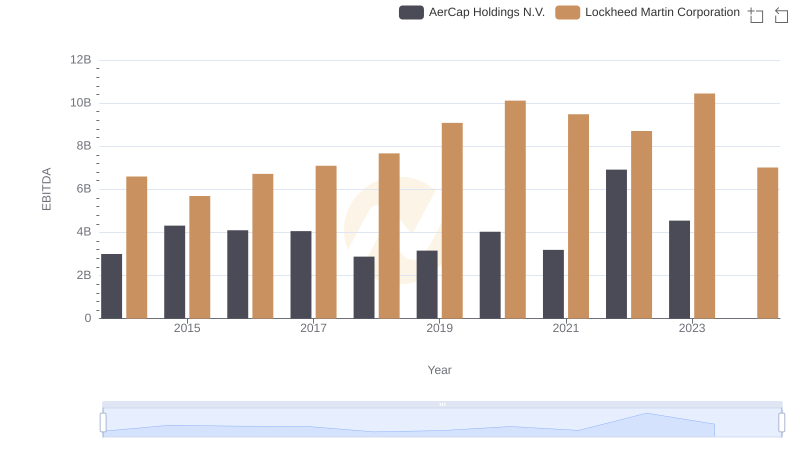
Task: Toggle the AerCap Holdings N.V. legend entry
Action: point(472,12)
